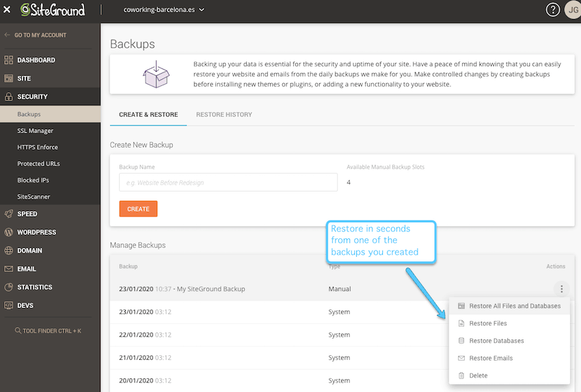Expand the Speed sidebar section
Screen dimensions: 581x392
click(x=27, y=214)
